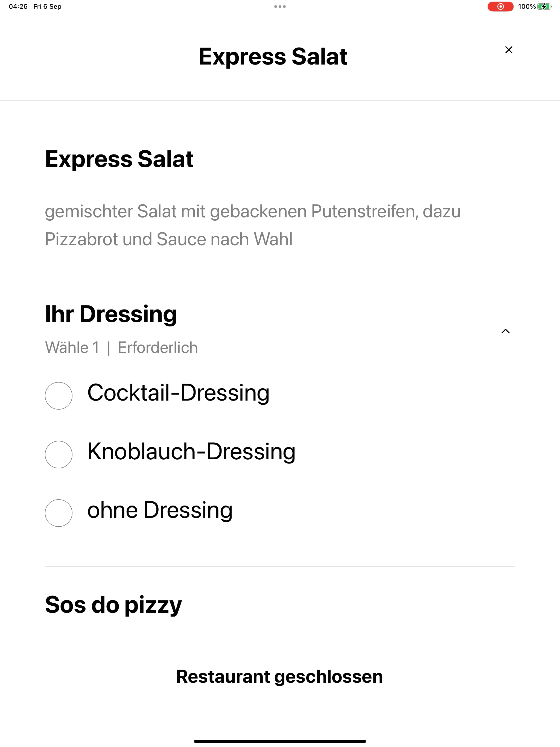
Task: Expand the Sos do pizzy section
Action: pyautogui.click(x=113, y=605)
